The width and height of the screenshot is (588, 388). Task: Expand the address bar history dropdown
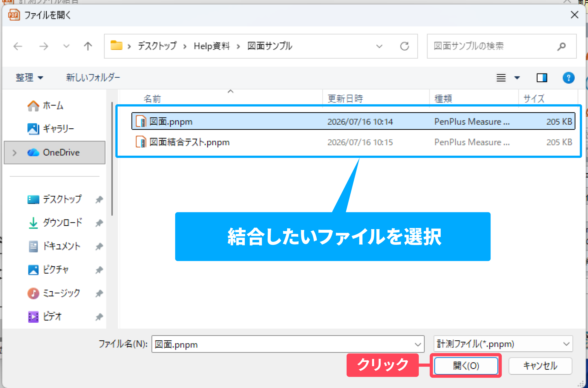(x=379, y=46)
